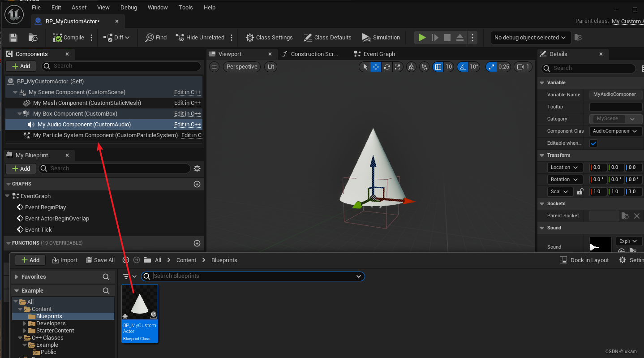Browse for Parent Socket icon
The height and width of the screenshot is (358, 644).
tap(625, 216)
